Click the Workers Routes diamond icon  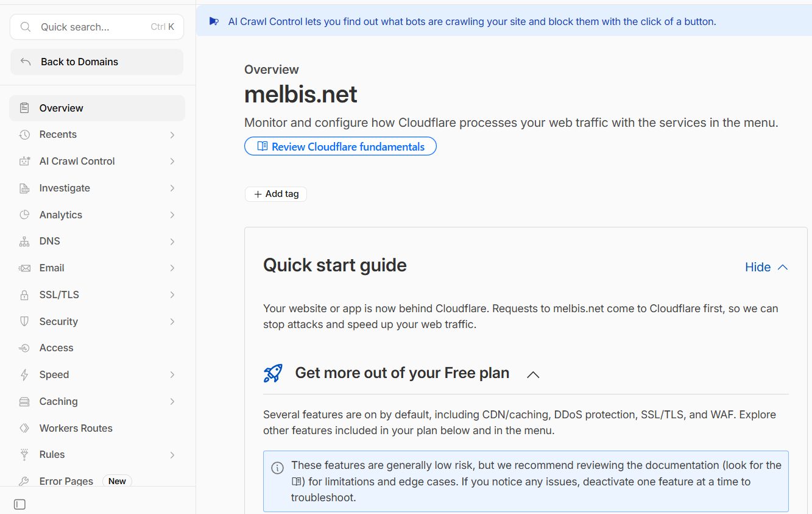[x=24, y=428]
